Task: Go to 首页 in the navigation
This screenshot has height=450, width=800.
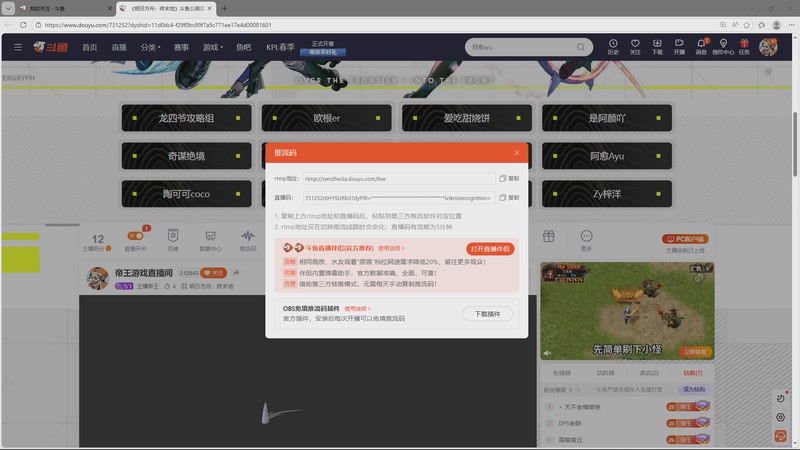Action: point(90,47)
